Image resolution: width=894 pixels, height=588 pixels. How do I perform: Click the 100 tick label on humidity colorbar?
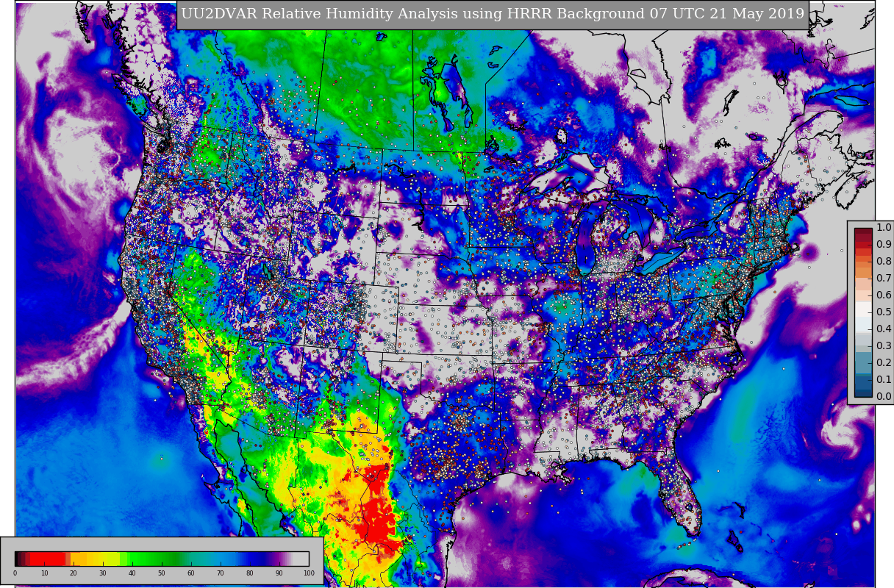(309, 573)
